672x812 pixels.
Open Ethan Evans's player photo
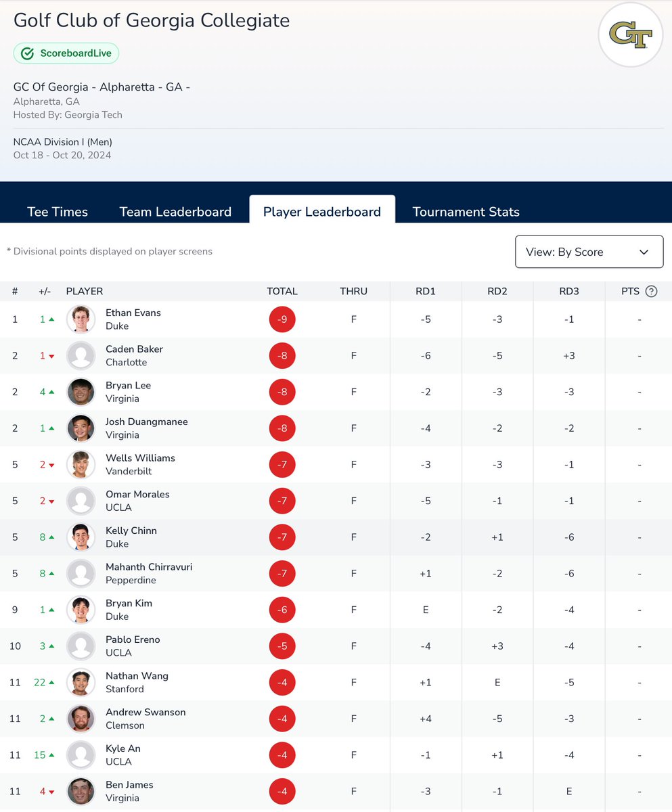coord(81,319)
